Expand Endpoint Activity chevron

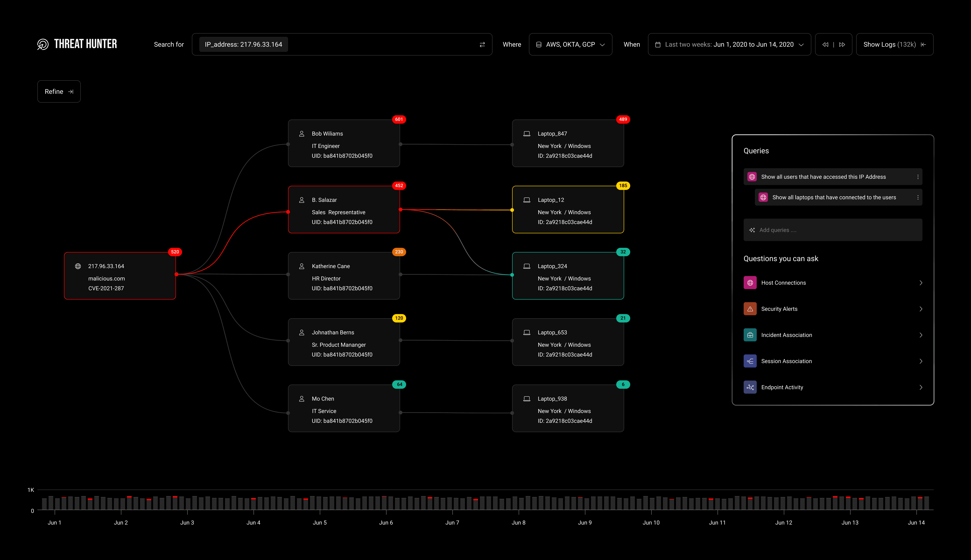(921, 387)
